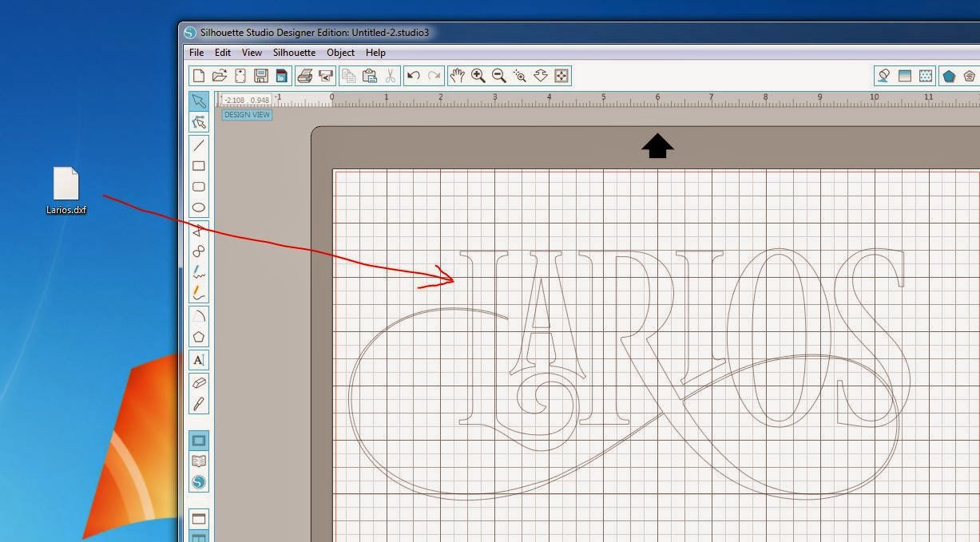Click the DESIGN VIEW label
This screenshot has width=980, height=542.
pyautogui.click(x=247, y=115)
